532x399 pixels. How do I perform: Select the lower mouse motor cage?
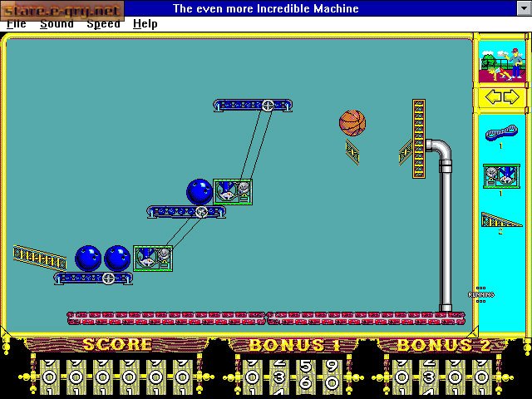click(153, 259)
